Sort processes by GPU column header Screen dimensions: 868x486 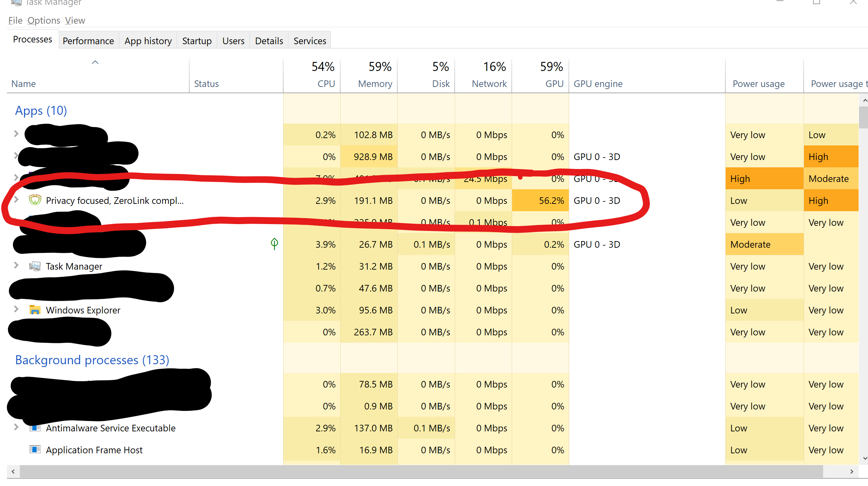coord(554,83)
